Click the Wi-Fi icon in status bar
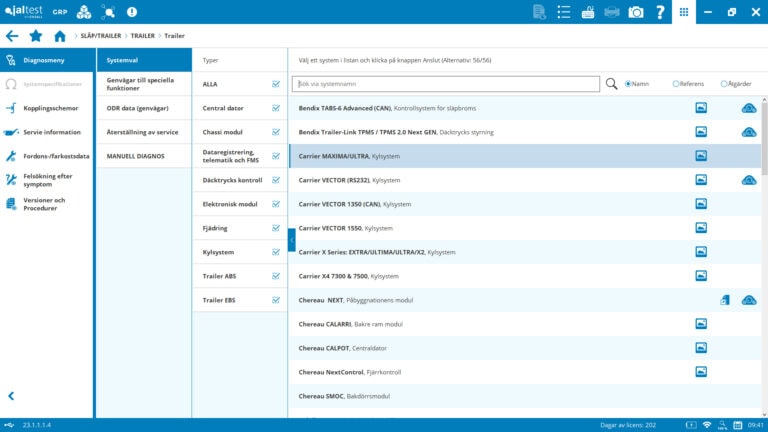768x432 pixels. tap(707, 425)
